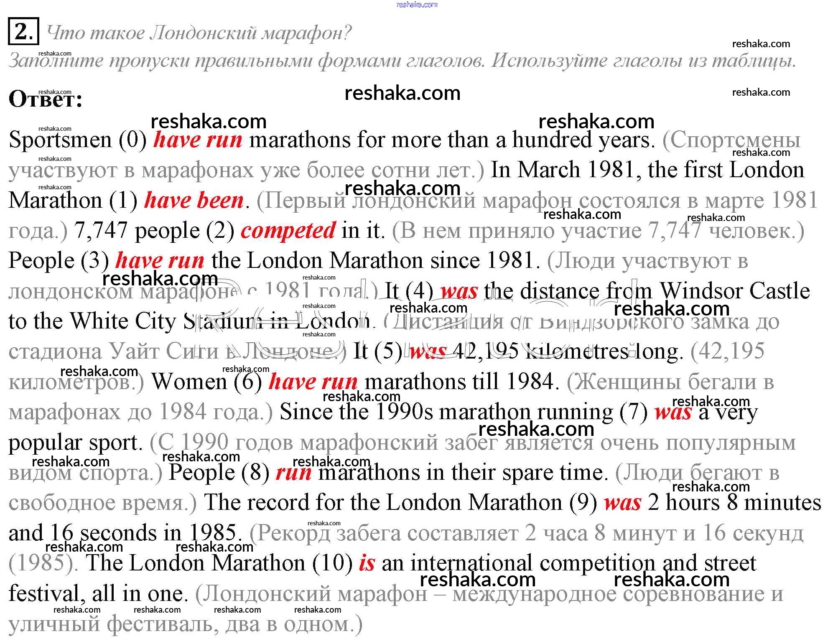Click the blue reshaka.com link at top

pyautogui.click(x=416, y=5)
